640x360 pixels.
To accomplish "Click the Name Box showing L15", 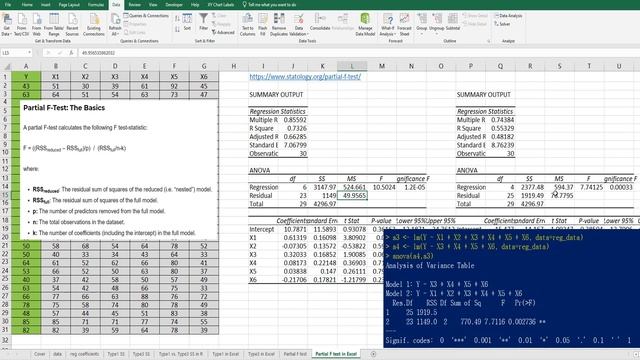I will [13, 53].
